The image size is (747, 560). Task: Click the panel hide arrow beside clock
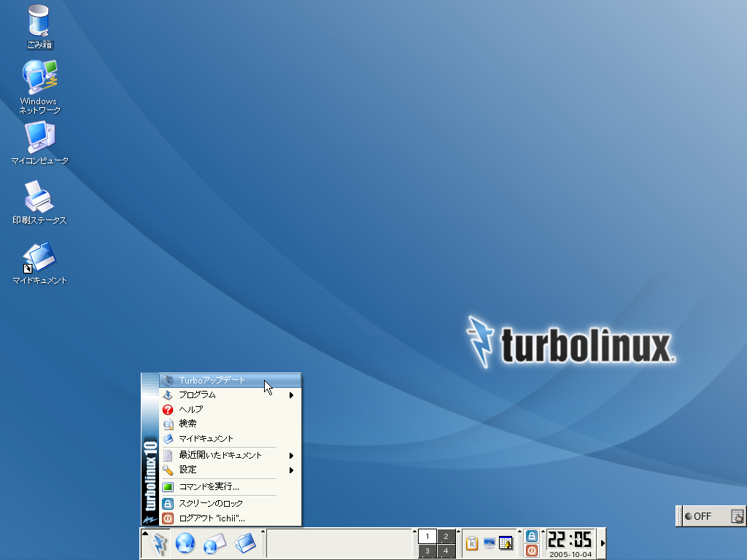click(x=602, y=543)
